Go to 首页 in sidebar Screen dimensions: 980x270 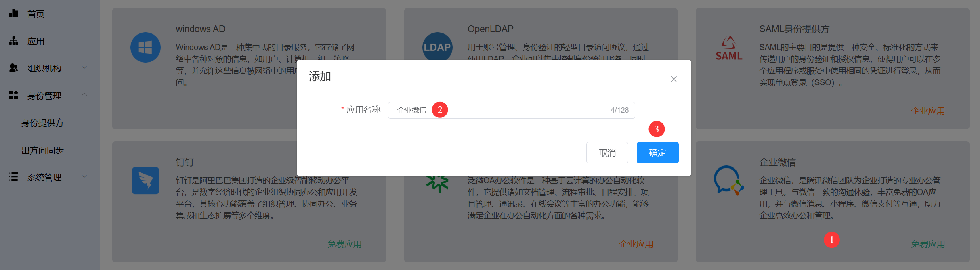(x=36, y=14)
